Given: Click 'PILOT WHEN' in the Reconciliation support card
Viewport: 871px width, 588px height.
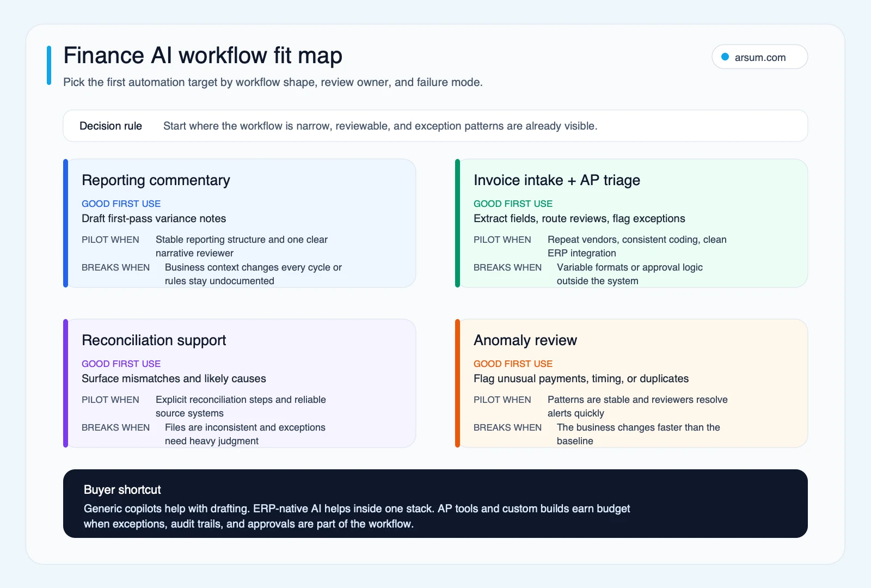Looking at the screenshot, I should point(110,400).
